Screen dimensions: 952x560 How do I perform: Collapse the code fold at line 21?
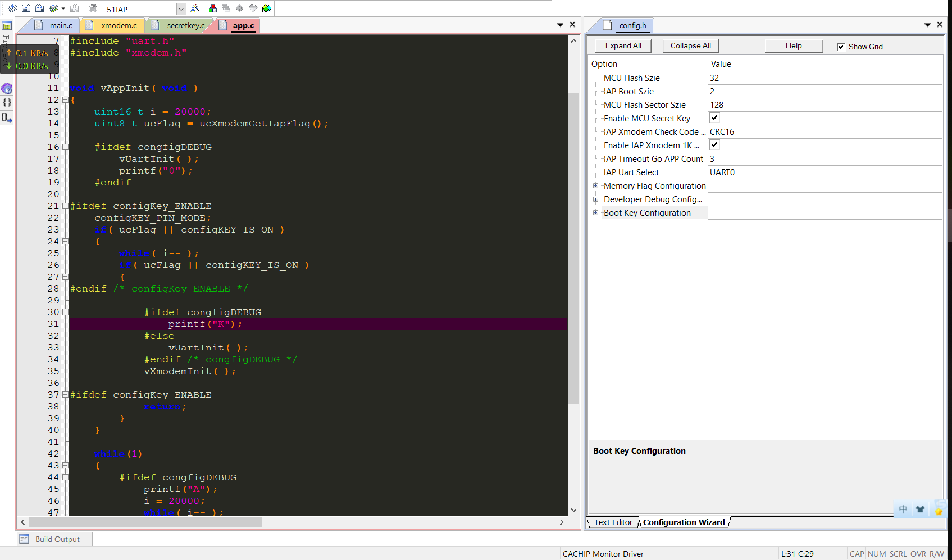click(65, 206)
